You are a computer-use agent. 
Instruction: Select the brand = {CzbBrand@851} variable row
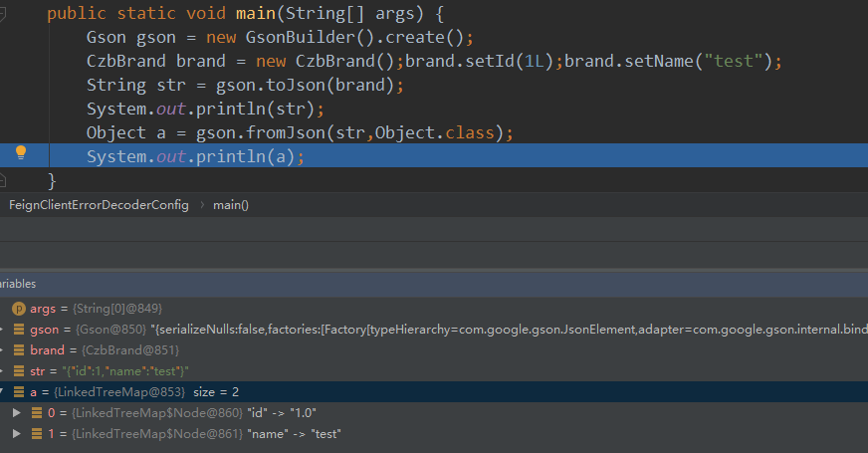[434, 350]
